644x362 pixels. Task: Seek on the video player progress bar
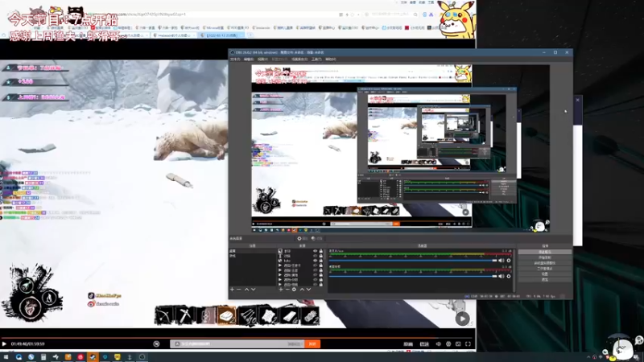pos(237,338)
